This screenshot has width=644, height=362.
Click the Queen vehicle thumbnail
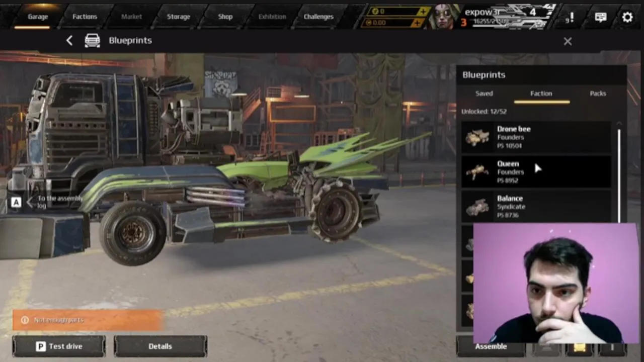tap(477, 172)
